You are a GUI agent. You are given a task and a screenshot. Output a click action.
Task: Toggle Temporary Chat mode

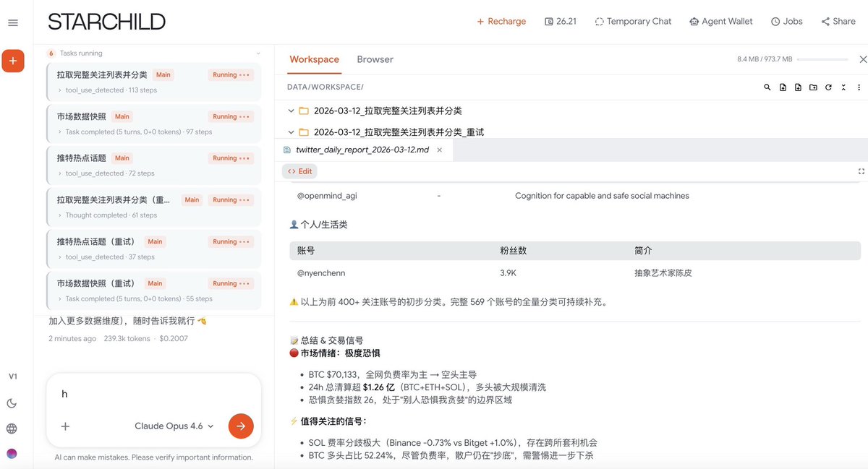[633, 22]
